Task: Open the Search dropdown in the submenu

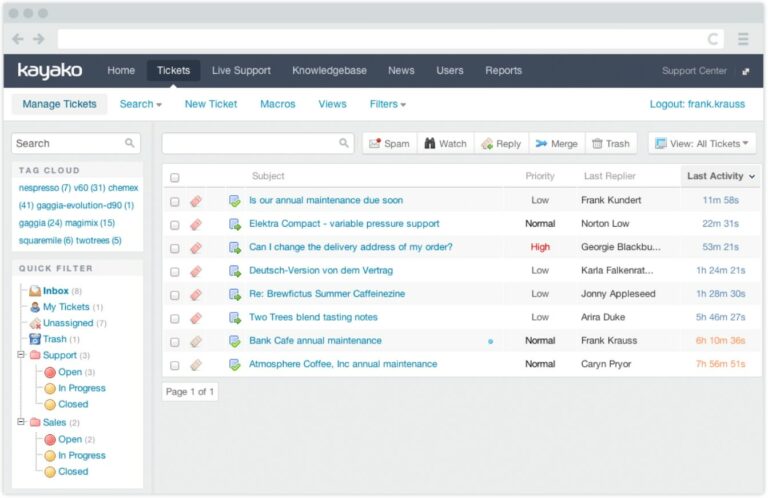Action: pos(141,104)
